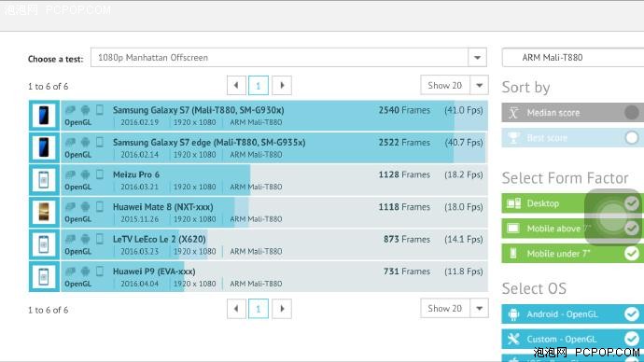This screenshot has width=644, height=362.
Task: Click the 1128 Frames score text
Action: (404, 174)
